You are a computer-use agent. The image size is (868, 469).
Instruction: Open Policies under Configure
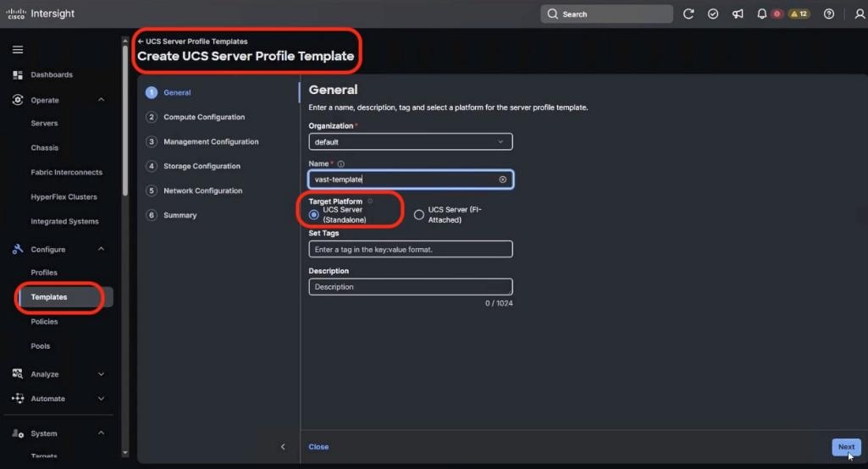click(44, 322)
